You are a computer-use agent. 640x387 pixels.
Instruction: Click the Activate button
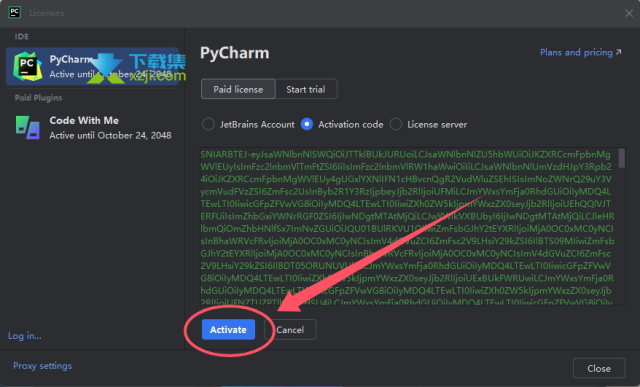[228, 329]
